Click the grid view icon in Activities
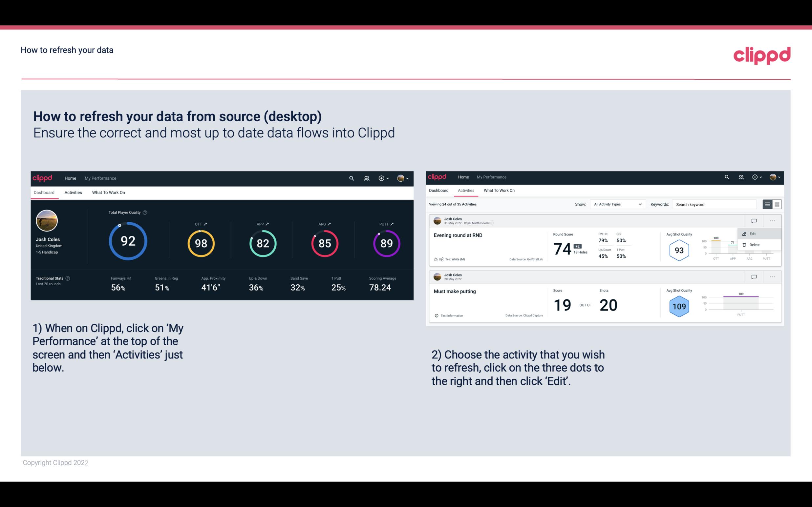The width and height of the screenshot is (812, 507). [x=776, y=204]
